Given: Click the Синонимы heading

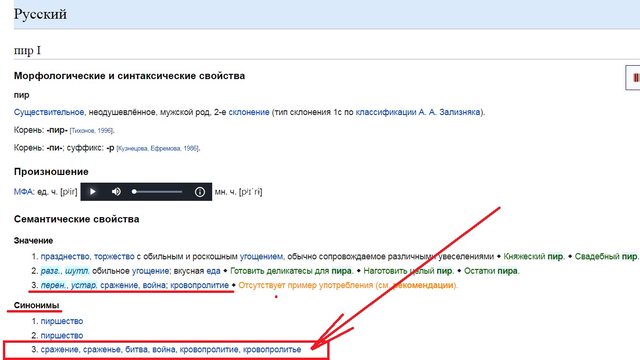Looking at the screenshot, I should pos(36,305).
